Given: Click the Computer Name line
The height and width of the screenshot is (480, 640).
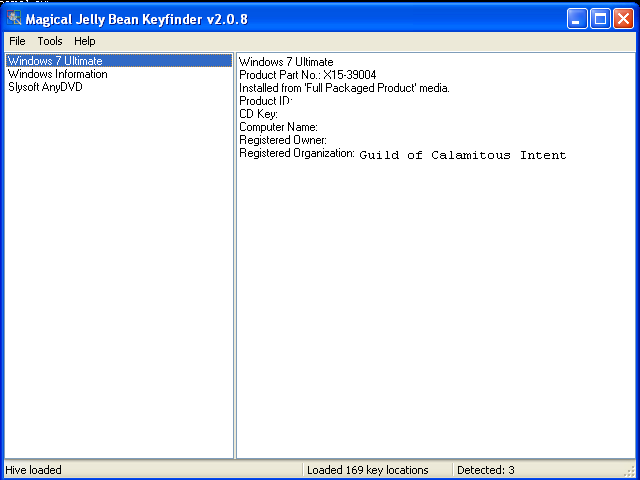Looking at the screenshot, I should click(x=278, y=127).
